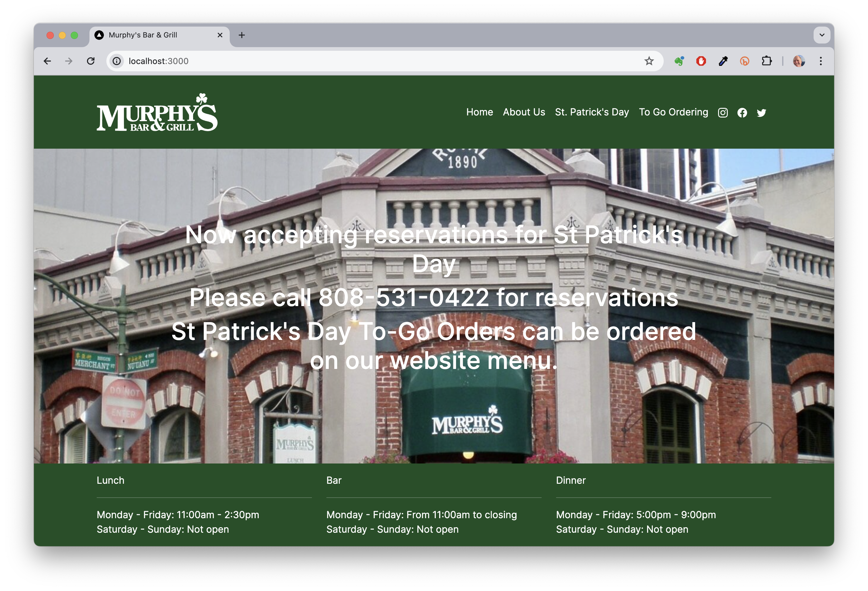Click the Evernote extension icon
Viewport: 868px width, 591px height.
tap(679, 61)
